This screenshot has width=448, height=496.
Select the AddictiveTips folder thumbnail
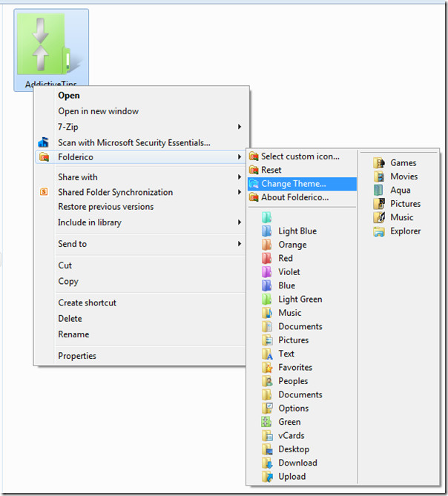click(x=51, y=50)
